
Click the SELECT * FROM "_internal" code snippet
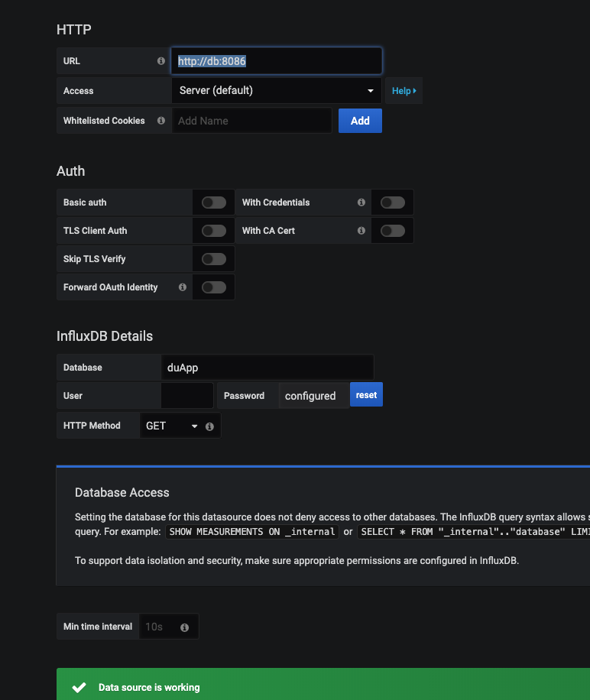(x=474, y=532)
